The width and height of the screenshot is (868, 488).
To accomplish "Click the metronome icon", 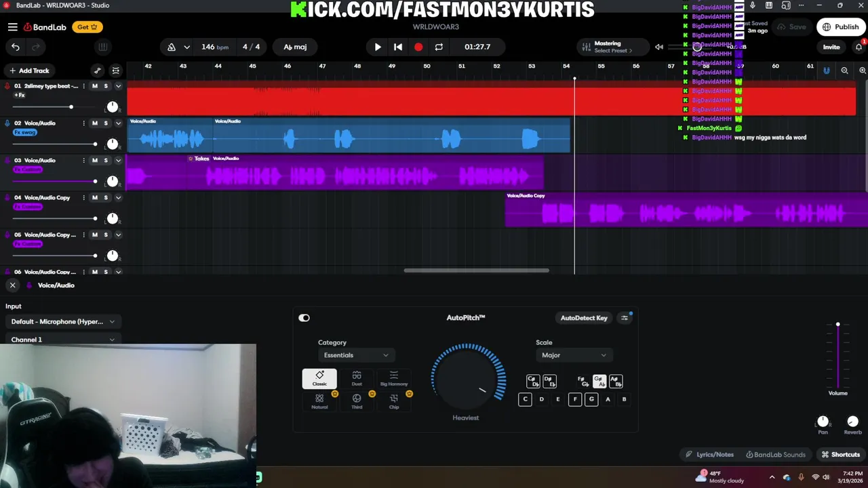I will pos(172,47).
